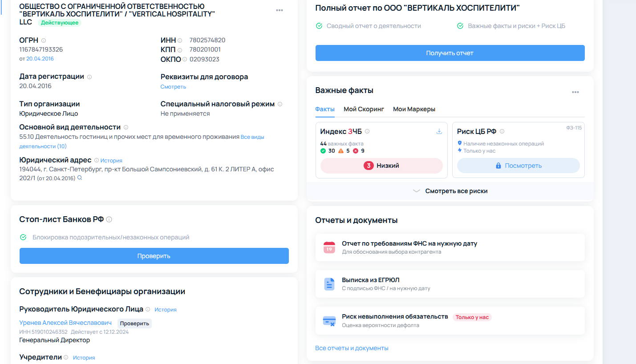
Task: Switch to Мой Скоринг tab
Action: pyautogui.click(x=364, y=109)
